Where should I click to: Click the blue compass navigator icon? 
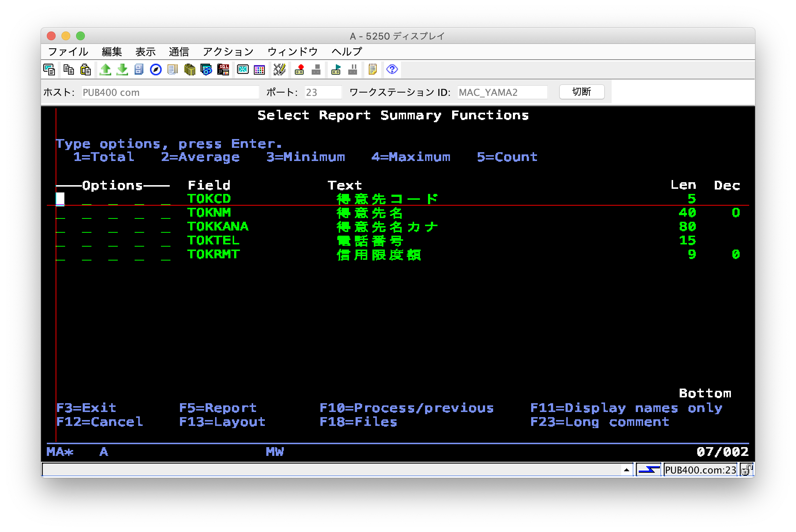point(156,69)
